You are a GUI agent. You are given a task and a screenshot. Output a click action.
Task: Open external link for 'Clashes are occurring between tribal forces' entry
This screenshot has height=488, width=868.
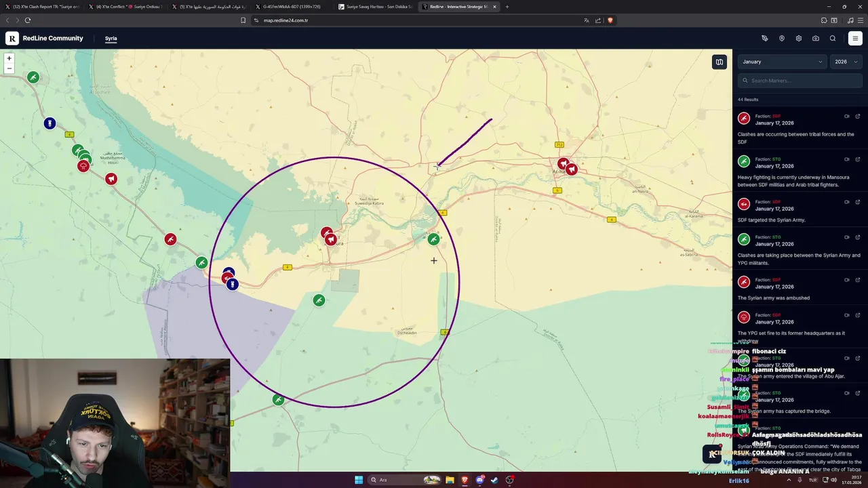[x=858, y=117]
